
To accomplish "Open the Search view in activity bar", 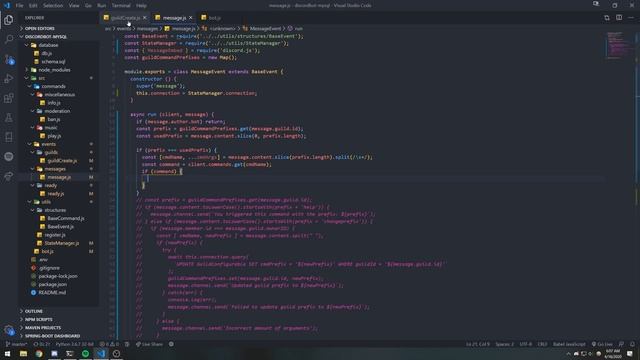I will [9, 39].
